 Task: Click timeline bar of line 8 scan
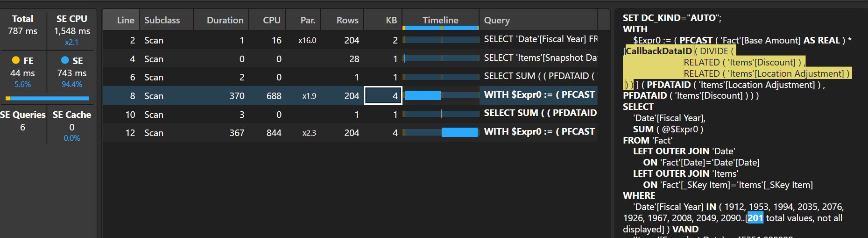423,95
